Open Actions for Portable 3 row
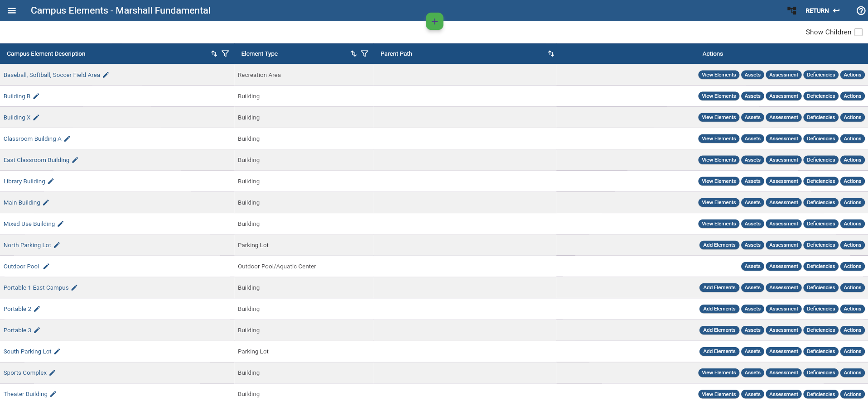 852,330
